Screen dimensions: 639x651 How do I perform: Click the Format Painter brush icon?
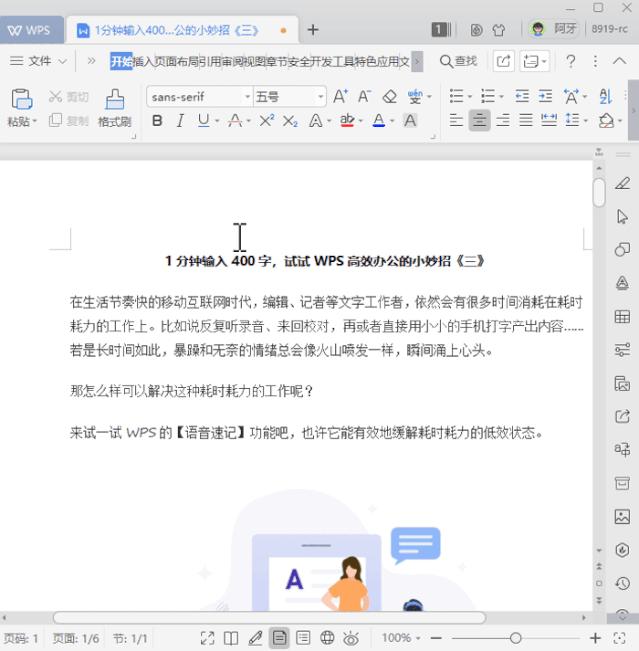pyautogui.click(x=115, y=99)
